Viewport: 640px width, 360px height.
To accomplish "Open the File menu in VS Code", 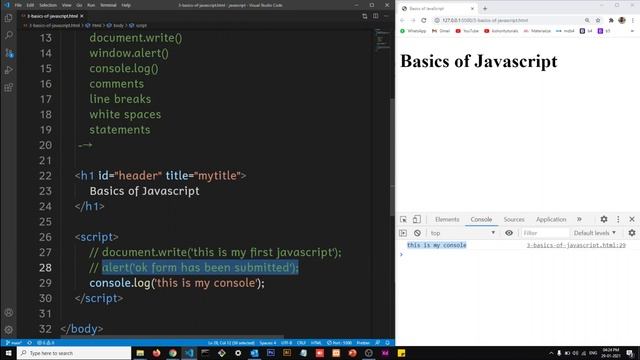I will coord(18,5).
